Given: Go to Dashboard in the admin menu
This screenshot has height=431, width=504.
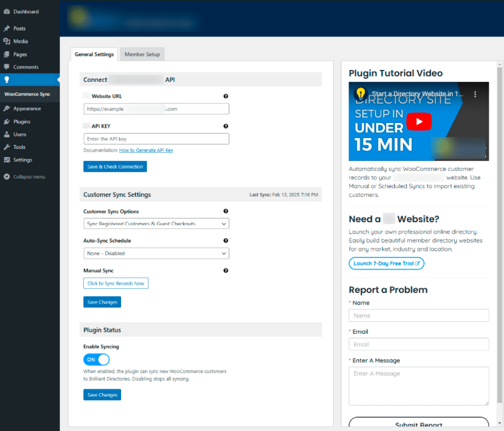Looking at the screenshot, I should [26, 12].
